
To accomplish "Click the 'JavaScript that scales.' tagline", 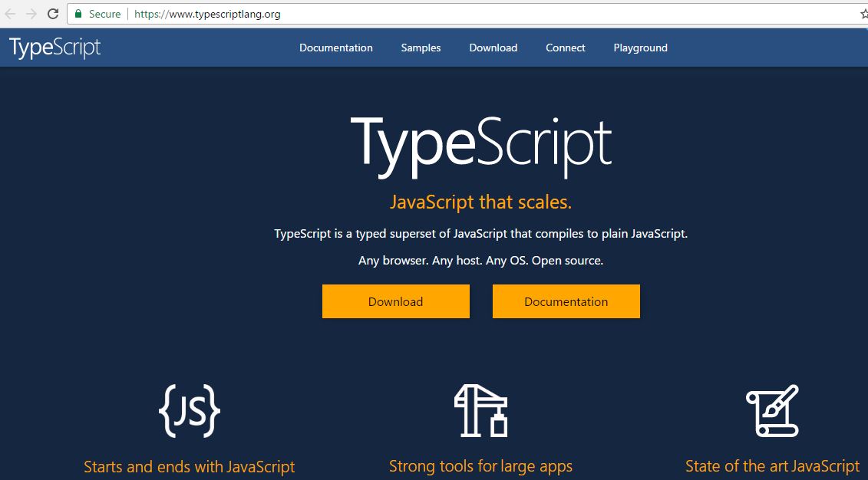I will (x=480, y=202).
